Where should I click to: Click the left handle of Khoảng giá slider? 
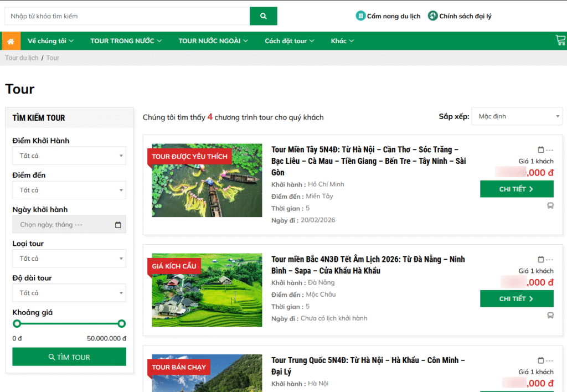pyautogui.click(x=17, y=323)
